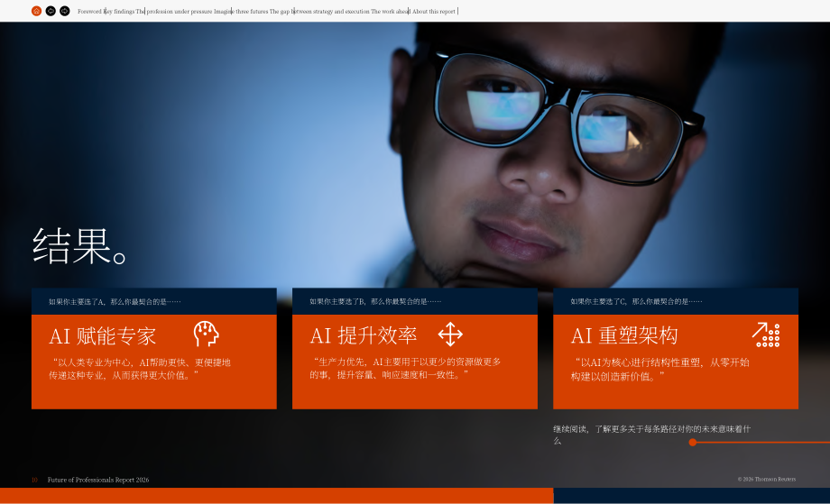830x504 pixels.
Task: Click the orange home icon
Action: [36, 11]
